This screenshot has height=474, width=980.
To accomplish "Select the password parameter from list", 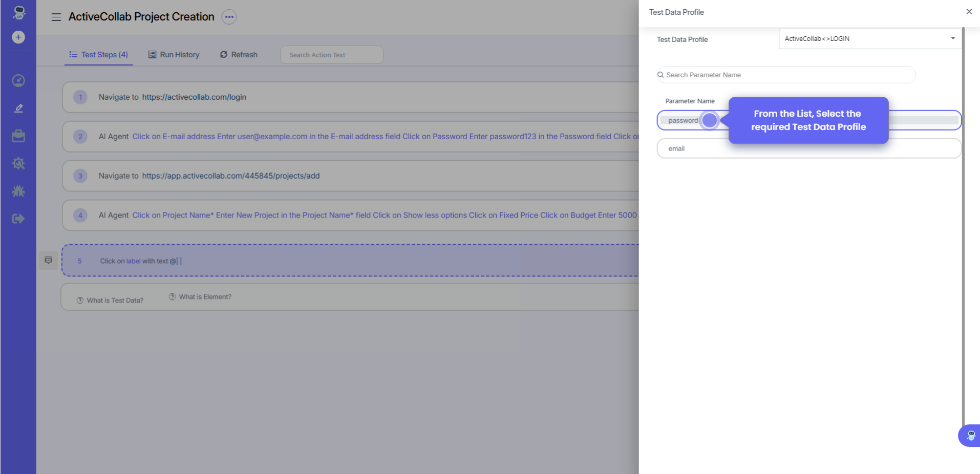I will pyautogui.click(x=683, y=120).
